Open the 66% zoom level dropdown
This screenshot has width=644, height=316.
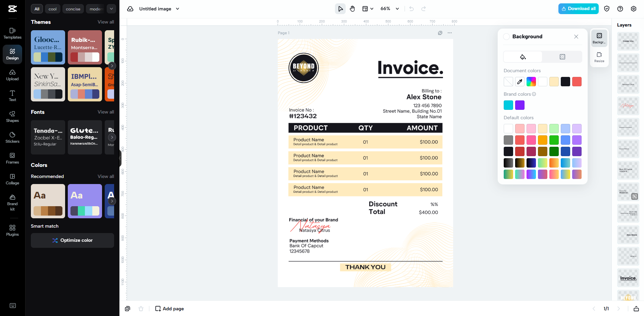tap(390, 8)
